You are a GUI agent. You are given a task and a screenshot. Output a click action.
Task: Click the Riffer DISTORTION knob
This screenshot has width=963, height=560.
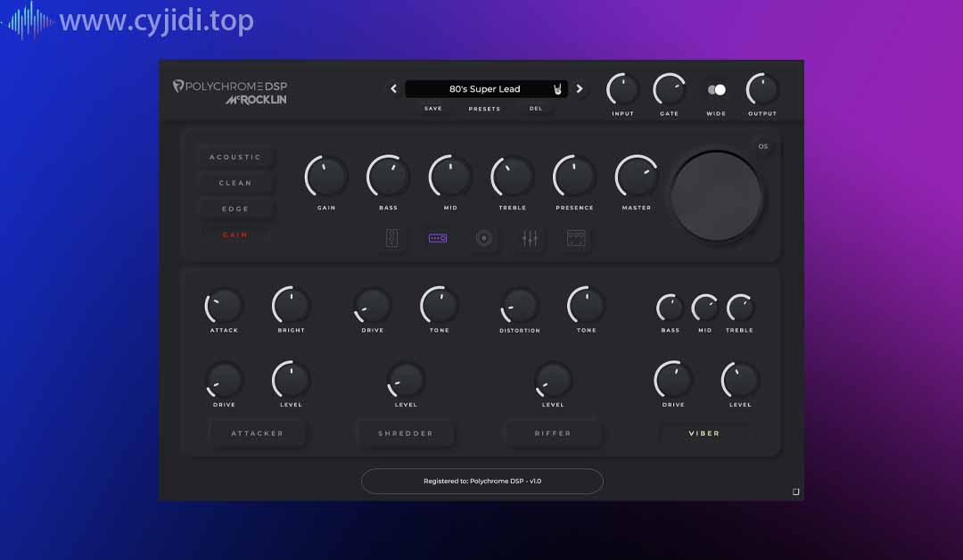(x=520, y=306)
